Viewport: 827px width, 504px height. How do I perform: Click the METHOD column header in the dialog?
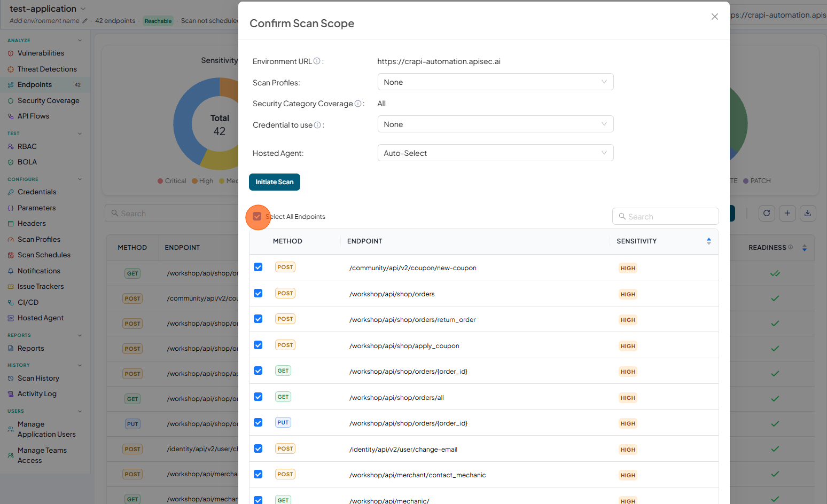click(x=287, y=241)
